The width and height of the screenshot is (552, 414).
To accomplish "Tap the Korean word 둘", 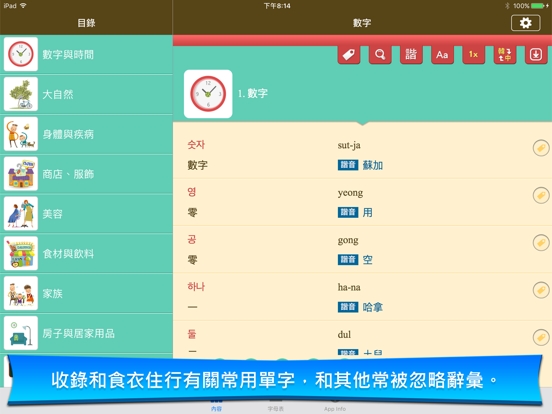I will point(192,334).
